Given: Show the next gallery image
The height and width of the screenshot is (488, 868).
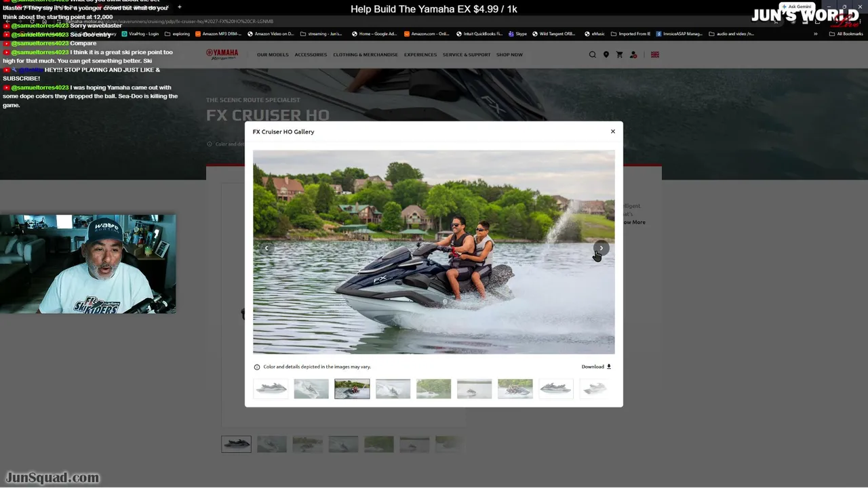Looking at the screenshot, I should [x=601, y=248].
